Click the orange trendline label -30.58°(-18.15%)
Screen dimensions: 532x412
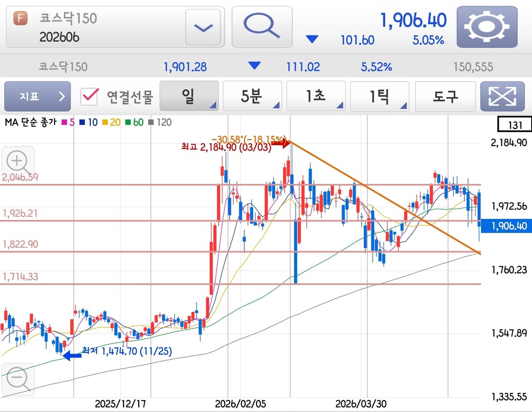point(250,140)
